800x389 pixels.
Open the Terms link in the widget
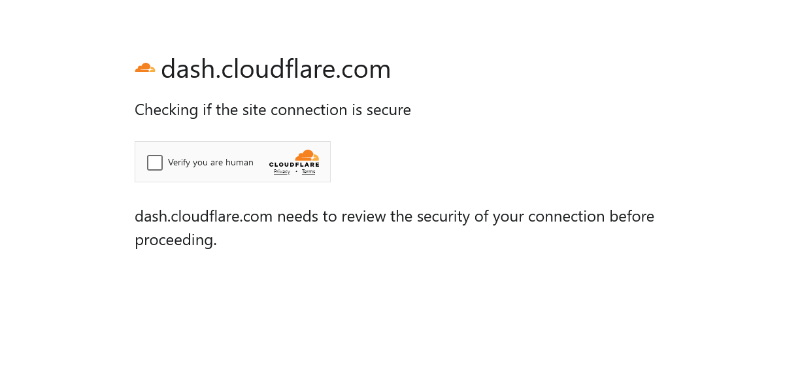308,172
